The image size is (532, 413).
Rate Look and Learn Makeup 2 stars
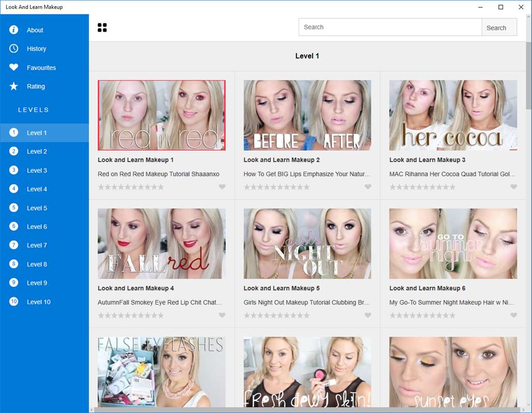coord(277,187)
